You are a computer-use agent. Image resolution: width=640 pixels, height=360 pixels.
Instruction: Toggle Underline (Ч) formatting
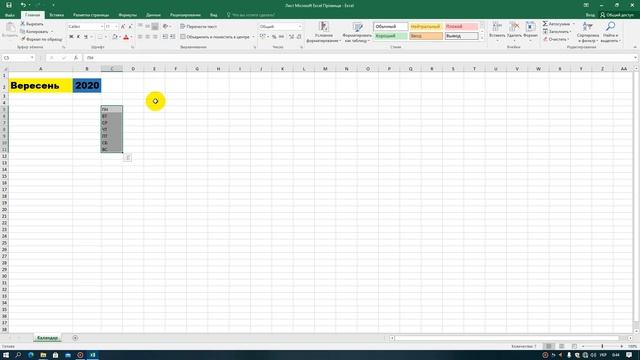tap(86, 37)
